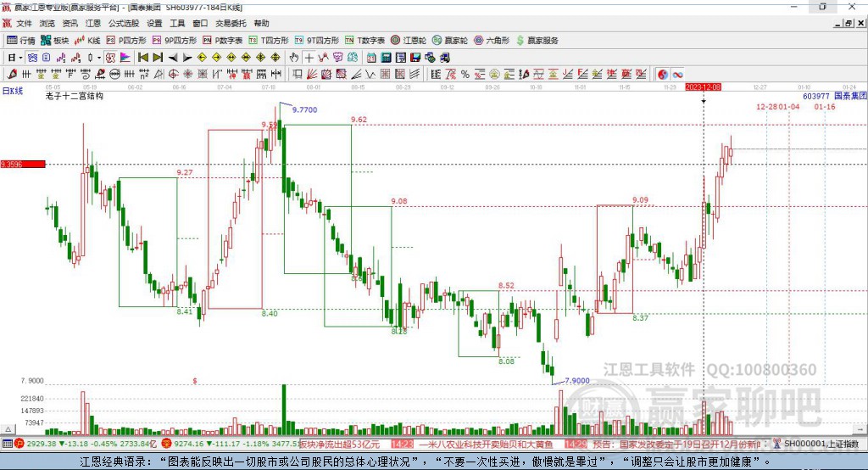This screenshot has width=868, height=470.
Task: Select the red pen drawing tool
Action: (12, 74)
